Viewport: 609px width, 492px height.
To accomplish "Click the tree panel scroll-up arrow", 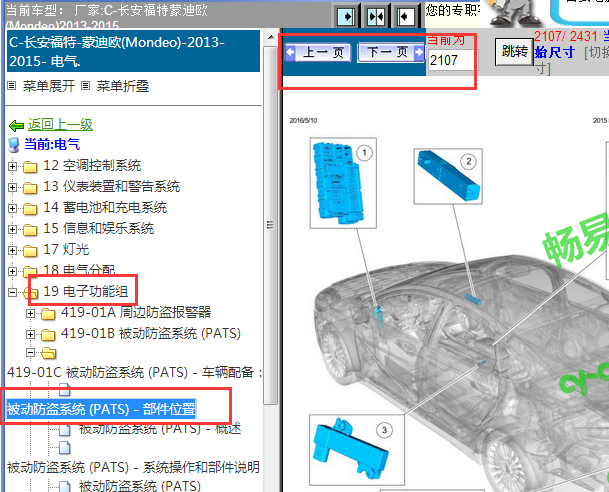I will (271, 38).
